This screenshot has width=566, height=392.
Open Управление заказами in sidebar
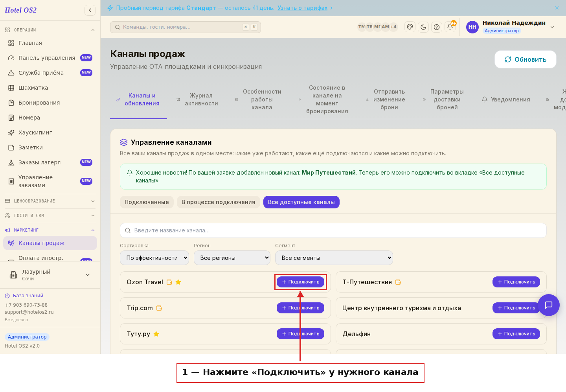click(50, 181)
